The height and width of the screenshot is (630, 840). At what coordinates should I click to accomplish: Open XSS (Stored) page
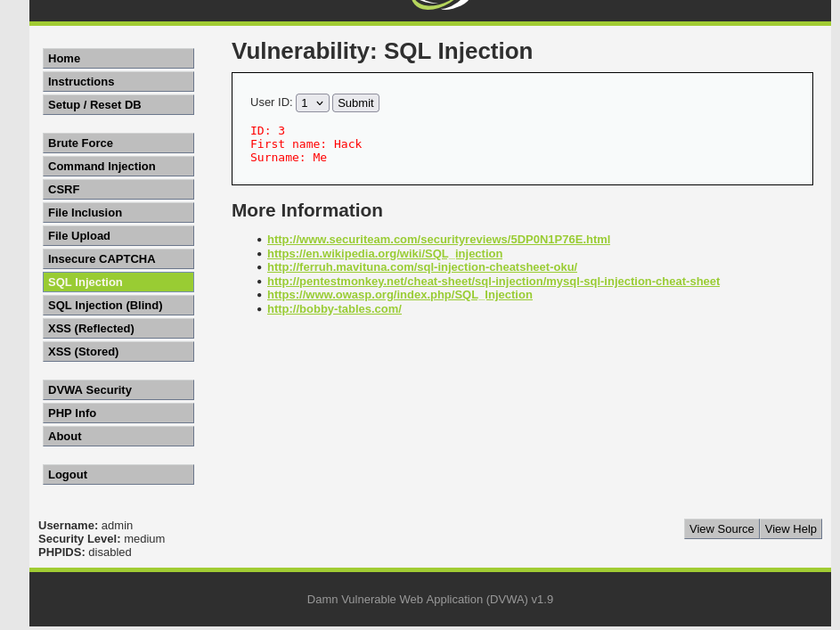point(118,352)
